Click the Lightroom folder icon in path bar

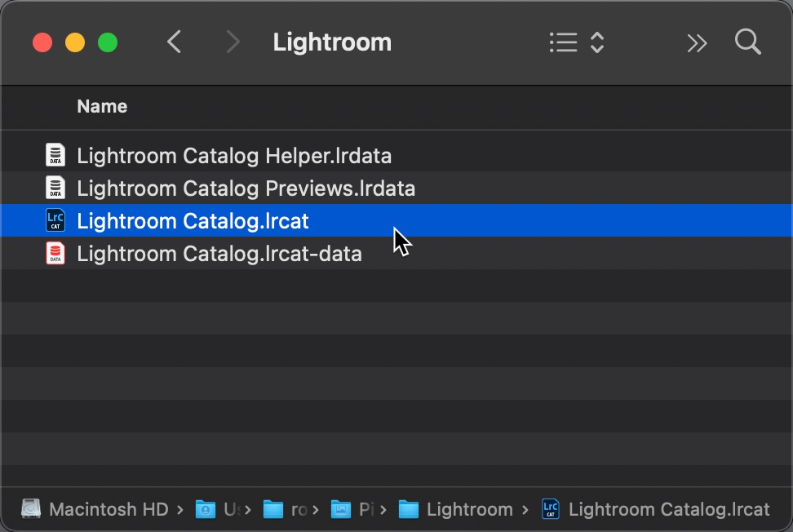[x=408, y=509]
